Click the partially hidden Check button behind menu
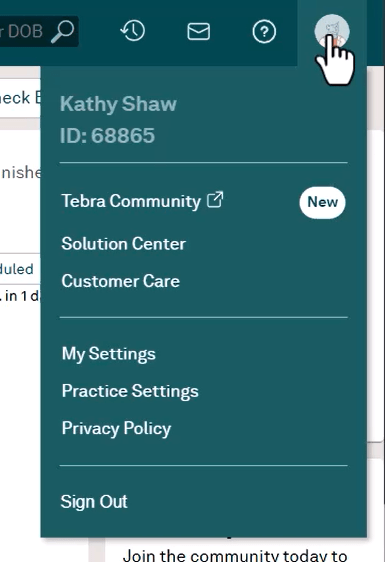Image resolution: width=385 pixels, height=562 pixels. coord(20,98)
